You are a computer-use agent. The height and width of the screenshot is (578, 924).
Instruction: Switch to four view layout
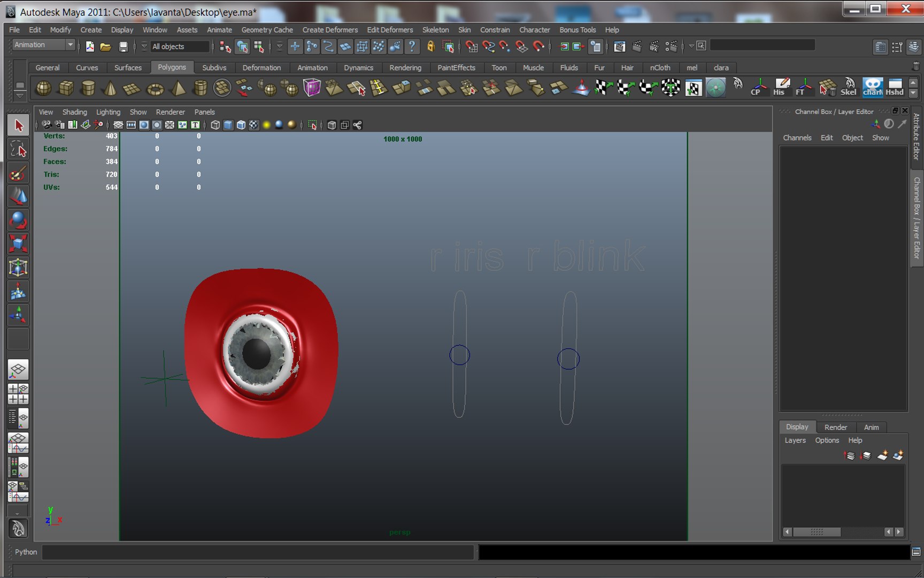point(18,394)
